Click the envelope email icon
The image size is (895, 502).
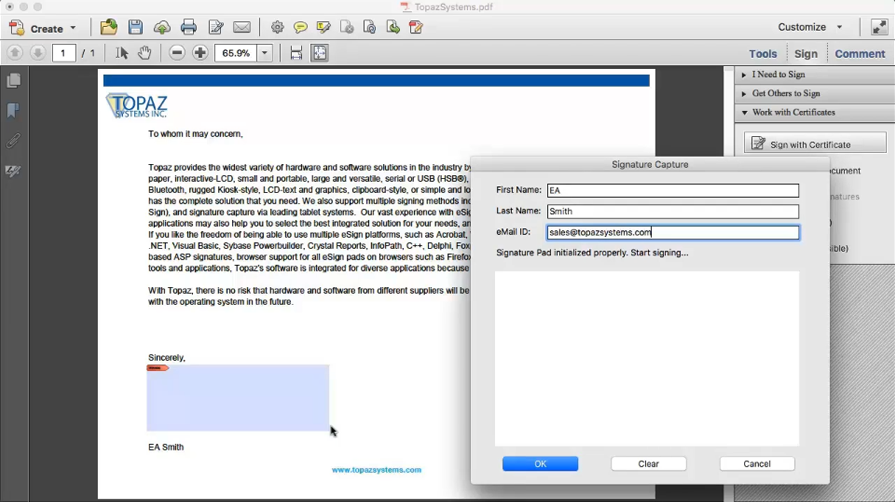[x=242, y=28]
